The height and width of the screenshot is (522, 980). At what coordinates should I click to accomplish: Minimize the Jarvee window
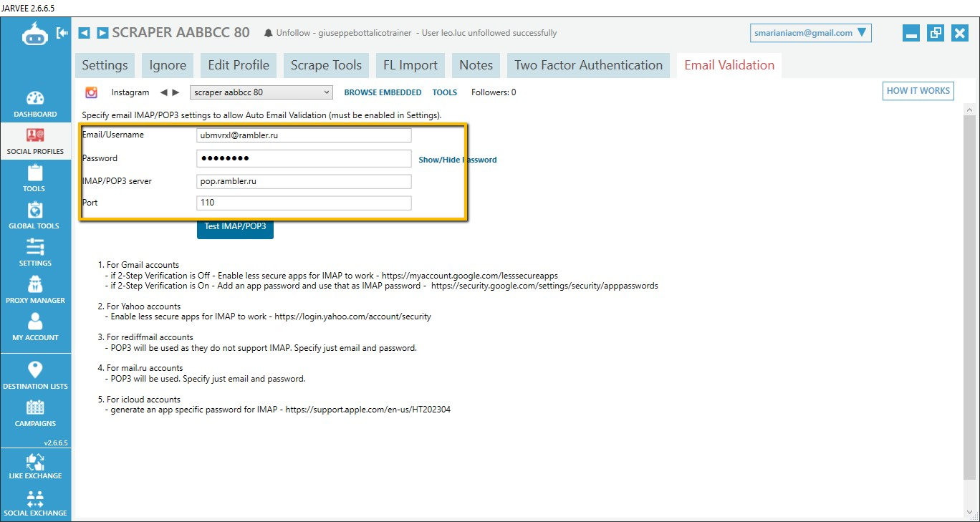(x=911, y=33)
